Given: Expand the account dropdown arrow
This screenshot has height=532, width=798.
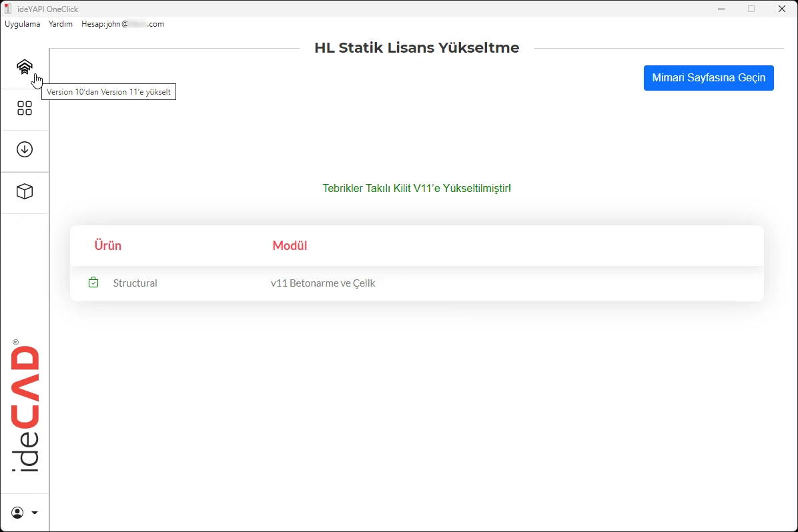Looking at the screenshot, I should [x=35, y=513].
